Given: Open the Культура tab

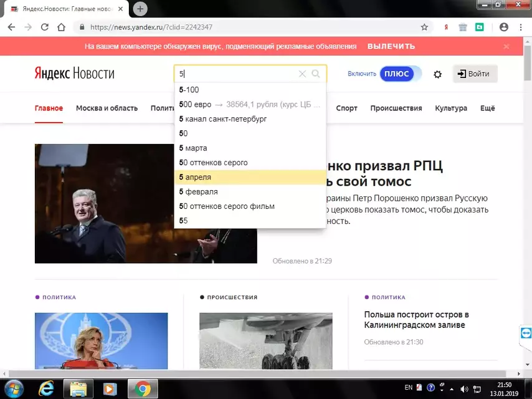Looking at the screenshot, I should [x=451, y=108].
